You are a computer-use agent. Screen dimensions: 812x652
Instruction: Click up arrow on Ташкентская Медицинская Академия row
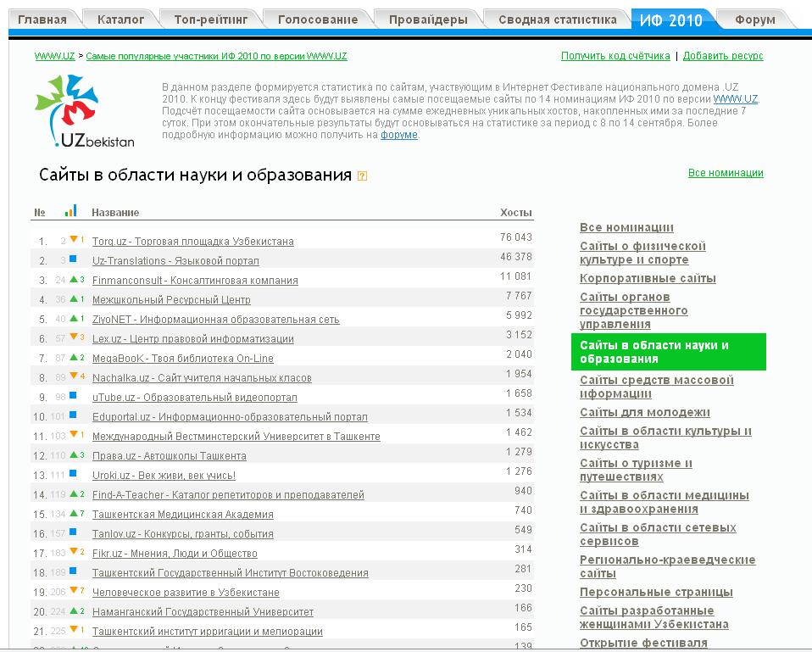point(74,513)
